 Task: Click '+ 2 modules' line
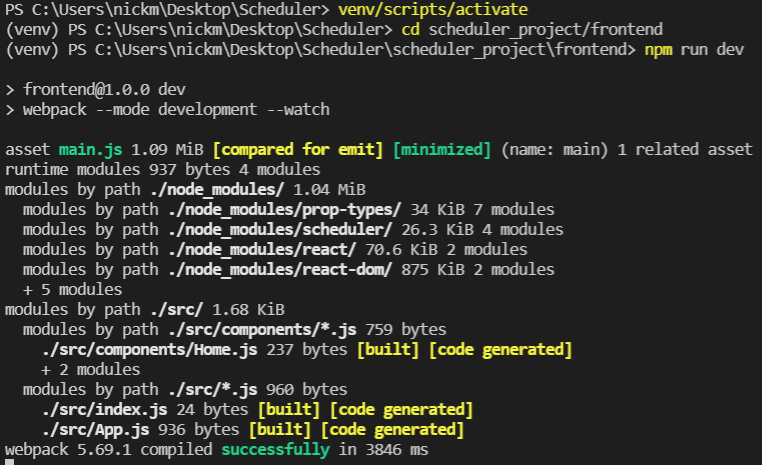pos(90,370)
